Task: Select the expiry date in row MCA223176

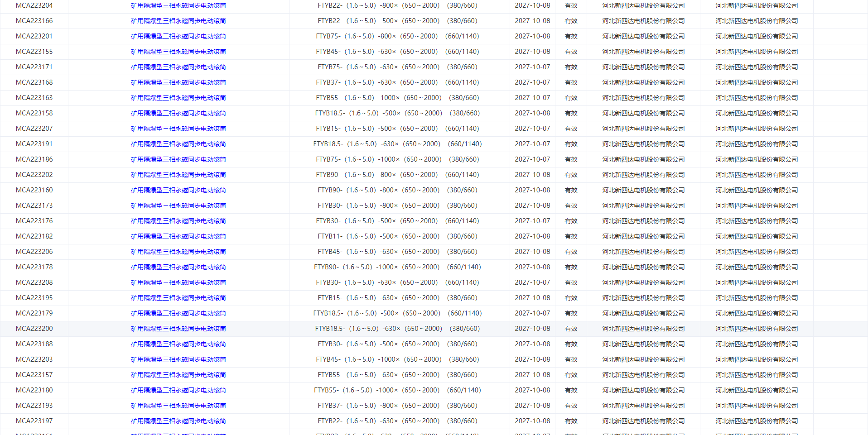Action: click(x=532, y=221)
